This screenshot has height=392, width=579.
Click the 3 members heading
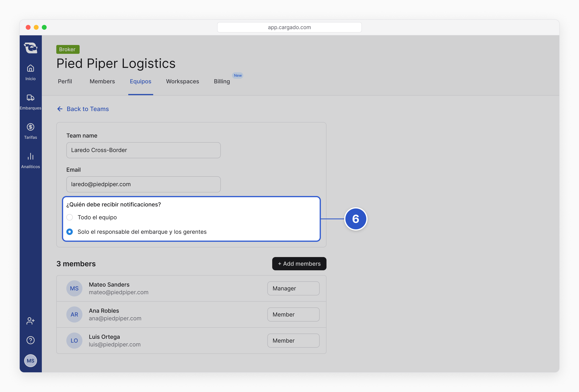coord(76,263)
